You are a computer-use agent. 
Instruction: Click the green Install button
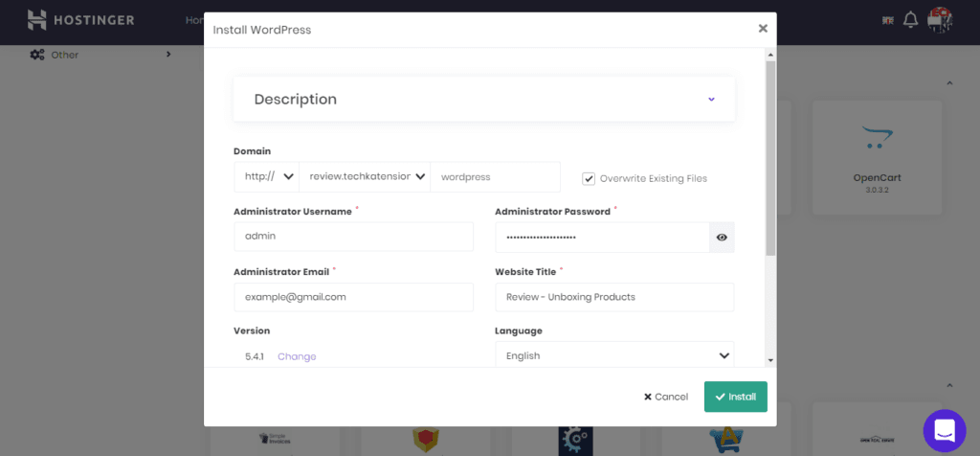[x=736, y=397]
